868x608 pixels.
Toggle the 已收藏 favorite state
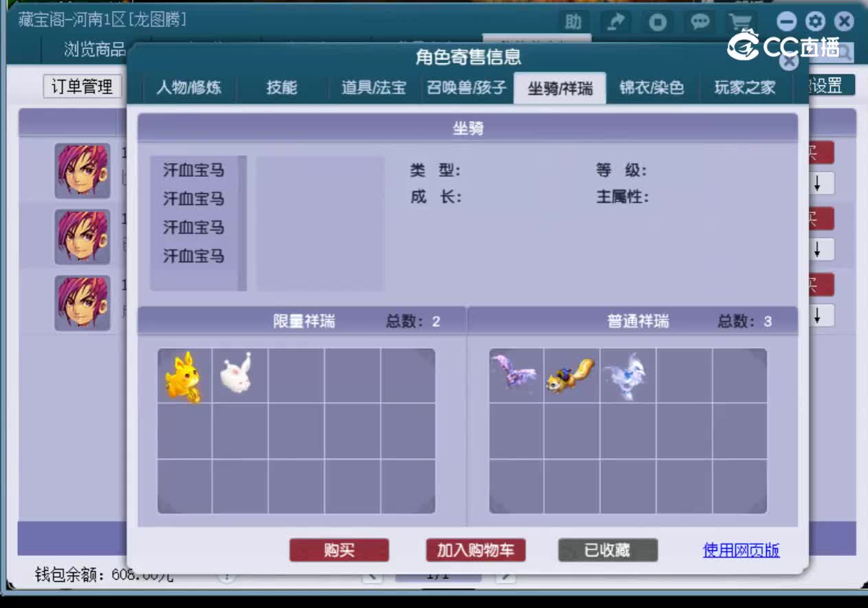coord(608,550)
